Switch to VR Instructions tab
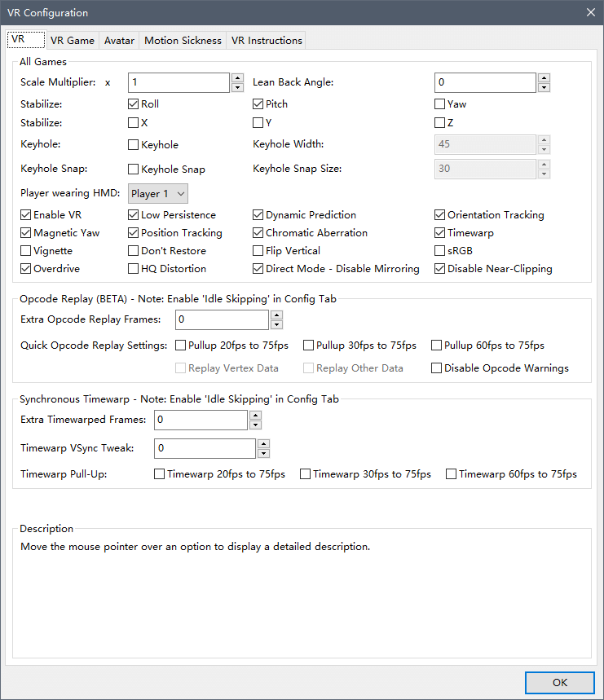 (x=267, y=41)
